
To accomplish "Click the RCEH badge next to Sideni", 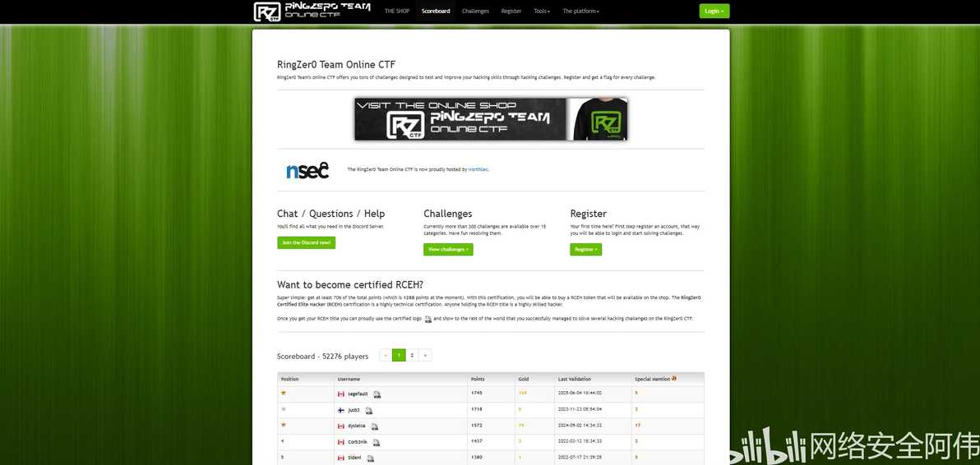I will click(370, 458).
